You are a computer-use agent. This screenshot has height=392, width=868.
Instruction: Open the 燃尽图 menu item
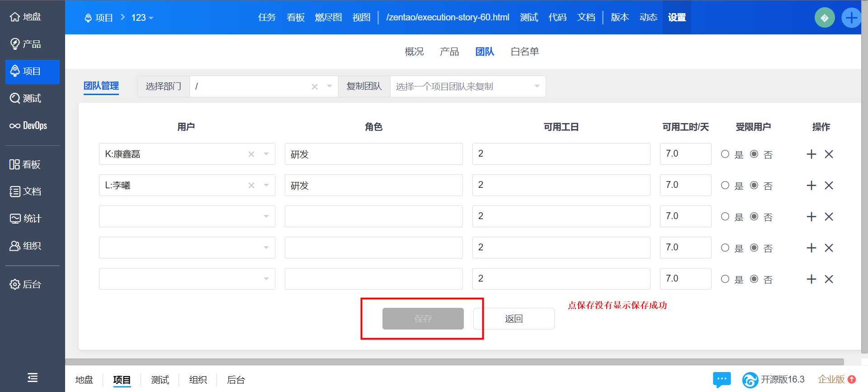328,17
